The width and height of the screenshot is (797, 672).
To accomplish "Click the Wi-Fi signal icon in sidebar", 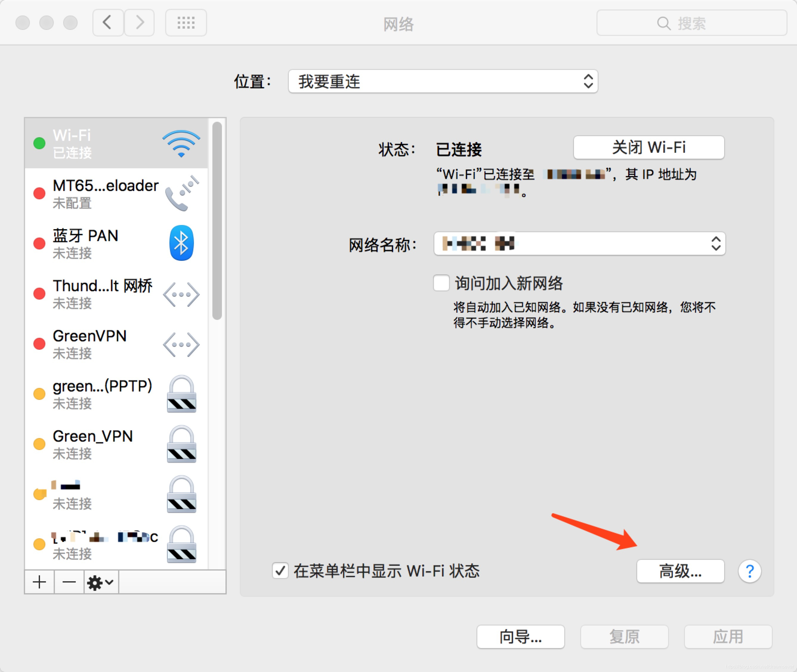I will 181,144.
